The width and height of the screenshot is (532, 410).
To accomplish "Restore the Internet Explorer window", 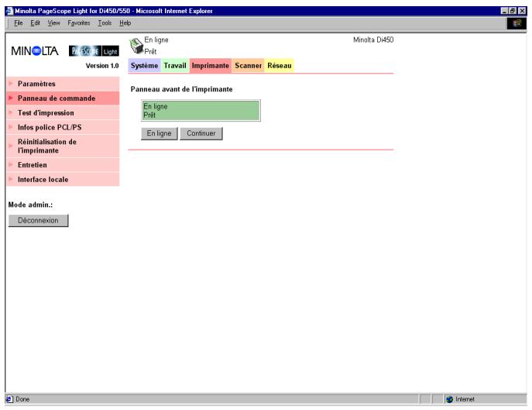I will point(513,11).
